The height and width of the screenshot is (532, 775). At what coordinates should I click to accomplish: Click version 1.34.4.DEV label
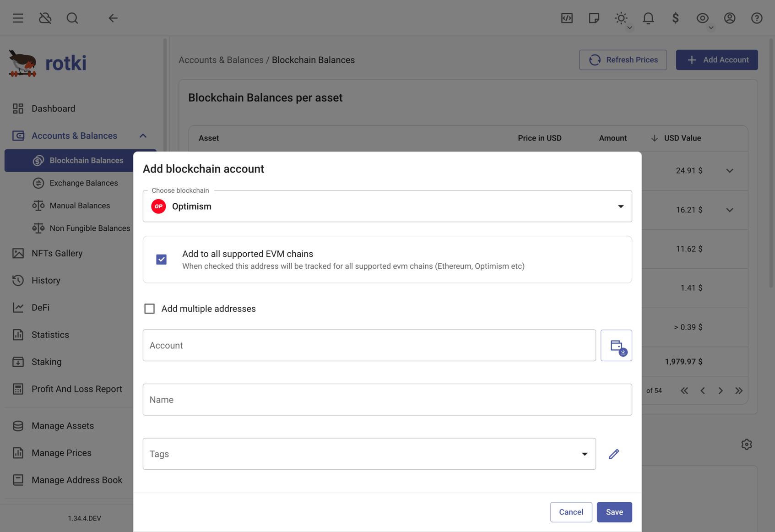(x=84, y=518)
